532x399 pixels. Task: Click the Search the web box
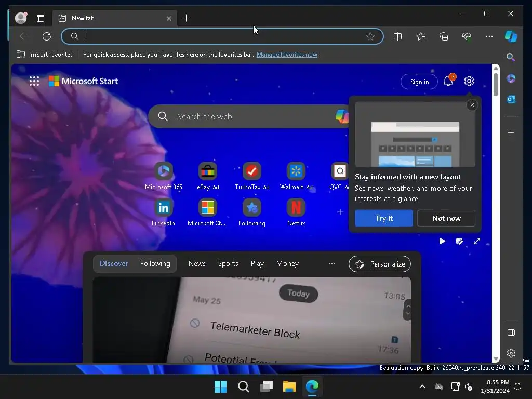click(x=248, y=116)
